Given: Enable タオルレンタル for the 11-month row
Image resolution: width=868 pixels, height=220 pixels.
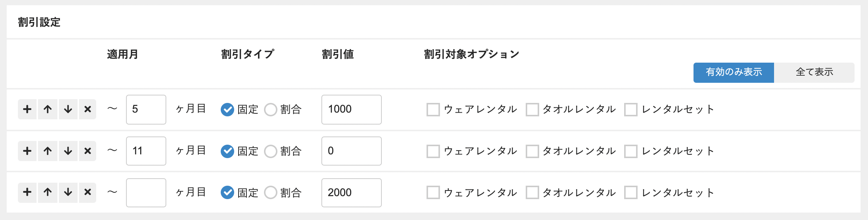Looking at the screenshot, I should (532, 151).
